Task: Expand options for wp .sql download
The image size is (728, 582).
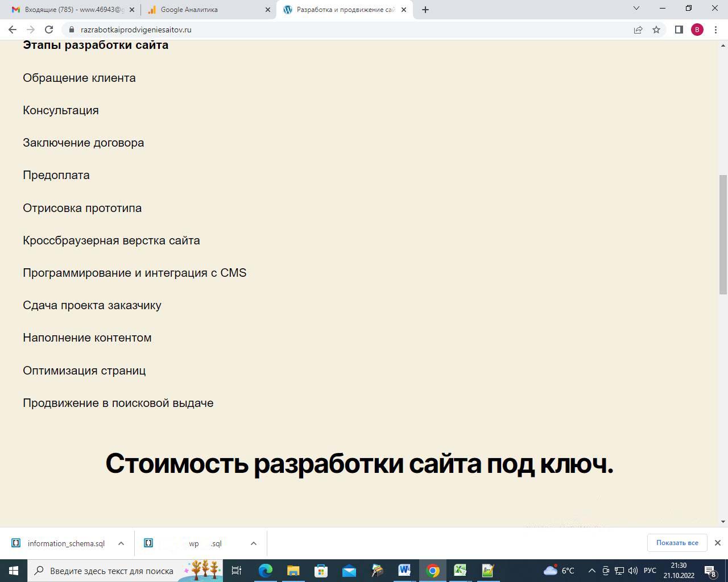Action: click(254, 543)
